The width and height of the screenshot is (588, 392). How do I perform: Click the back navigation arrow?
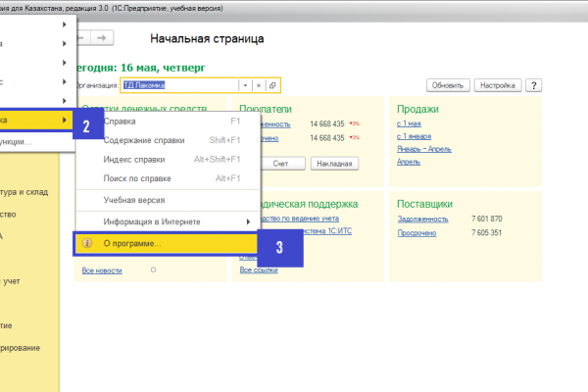coord(83,38)
